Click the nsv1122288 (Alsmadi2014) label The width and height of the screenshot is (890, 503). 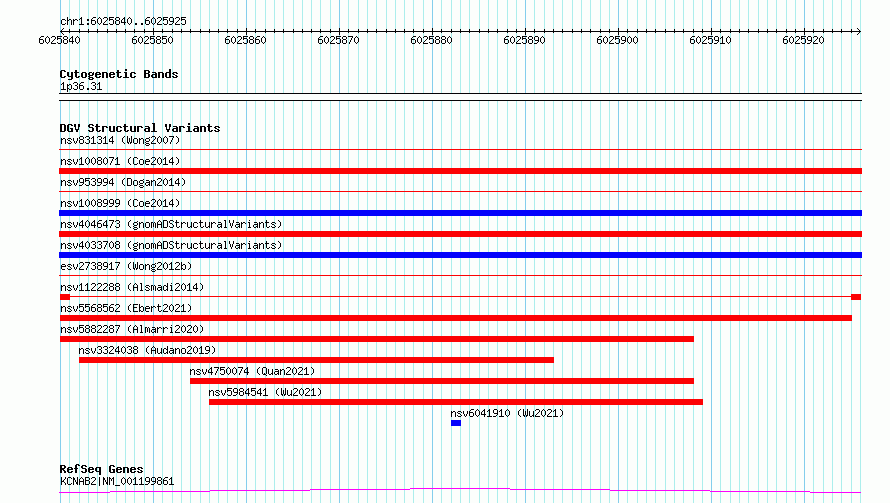point(132,287)
